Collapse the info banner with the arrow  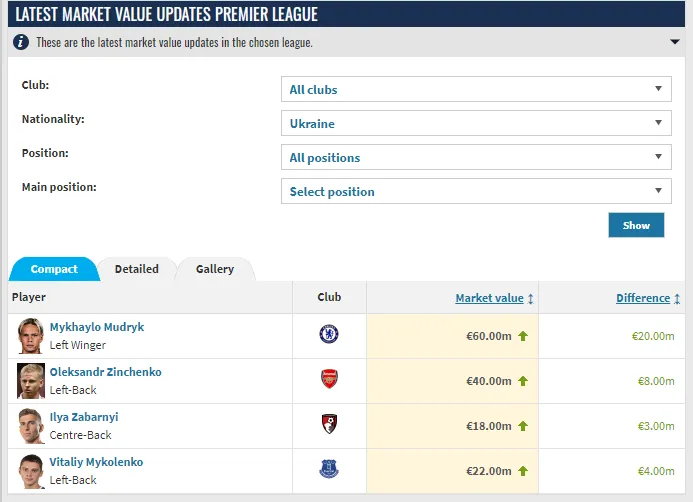pyautogui.click(x=676, y=43)
